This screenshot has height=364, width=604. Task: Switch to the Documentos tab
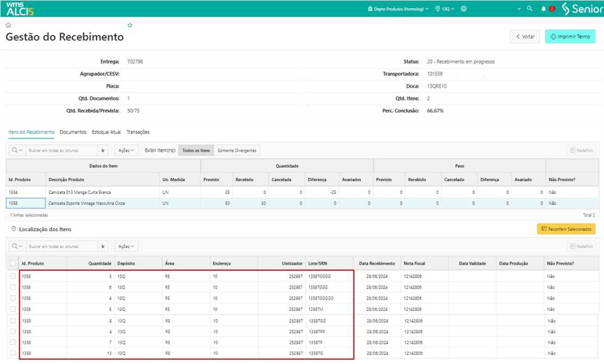pos(73,132)
